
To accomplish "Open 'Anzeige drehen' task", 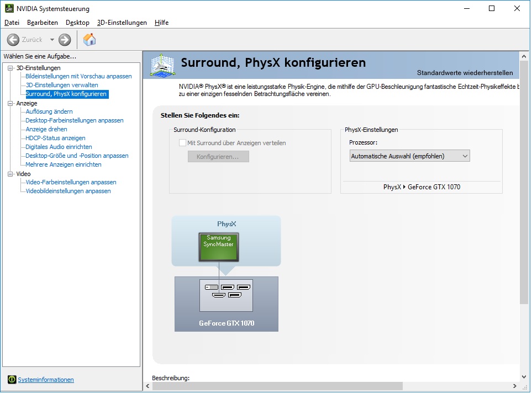I will pyautogui.click(x=46, y=129).
